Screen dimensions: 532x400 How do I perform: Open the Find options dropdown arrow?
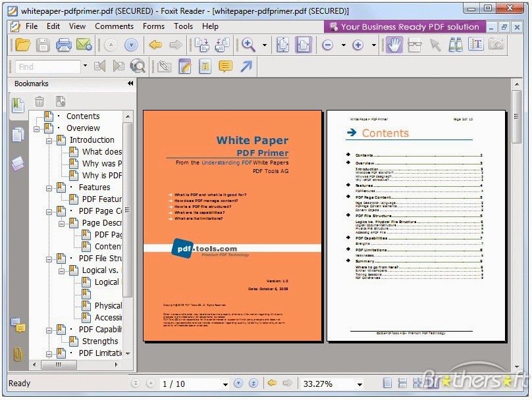tap(85, 66)
